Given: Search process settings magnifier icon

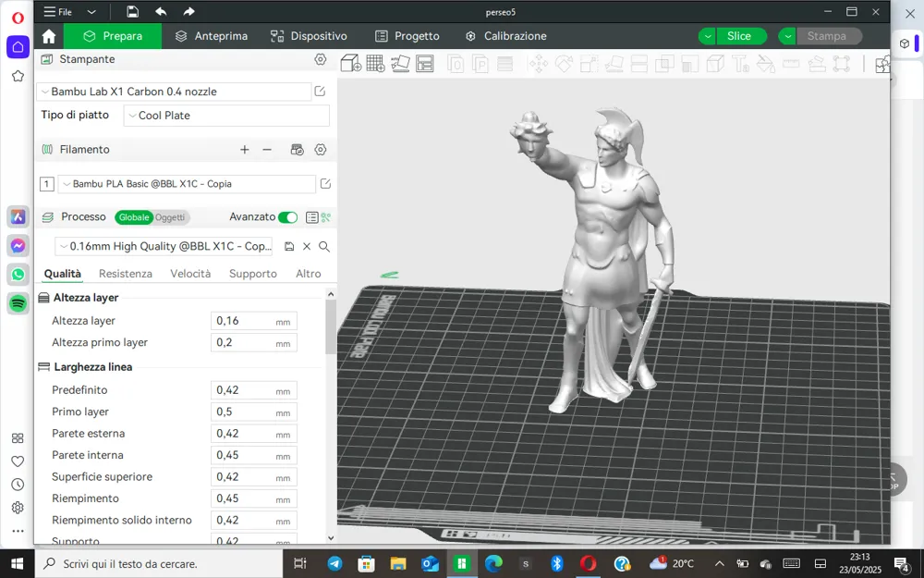Looking at the screenshot, I should [x=324, y=247].
